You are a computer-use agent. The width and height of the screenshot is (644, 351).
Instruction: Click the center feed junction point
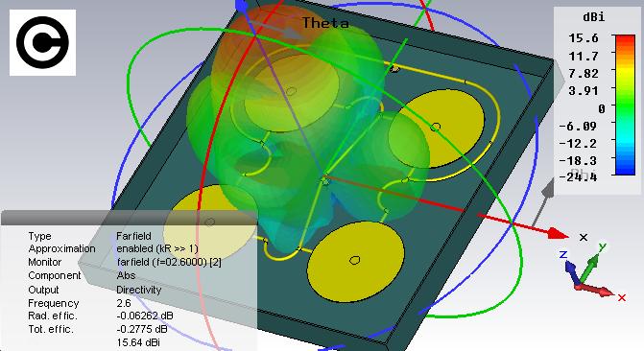(325, 179)
